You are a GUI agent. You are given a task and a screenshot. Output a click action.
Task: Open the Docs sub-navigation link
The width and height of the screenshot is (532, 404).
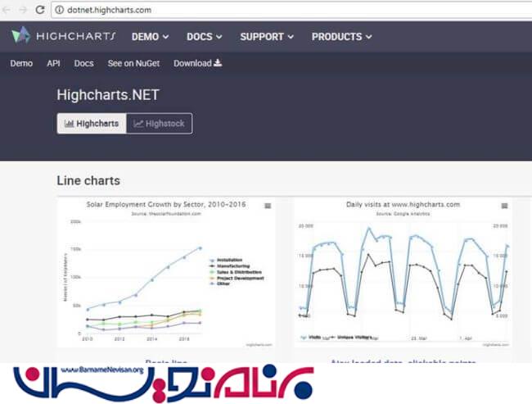coord(83,64)
